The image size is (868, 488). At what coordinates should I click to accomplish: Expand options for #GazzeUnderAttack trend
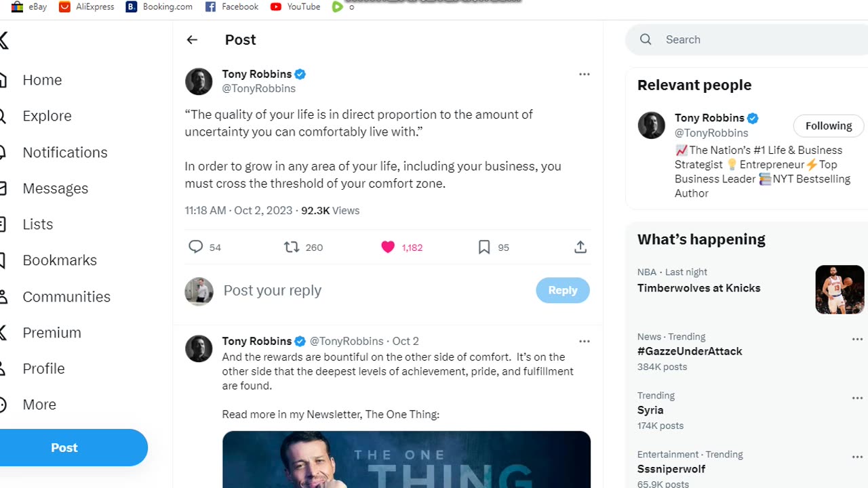857,339
